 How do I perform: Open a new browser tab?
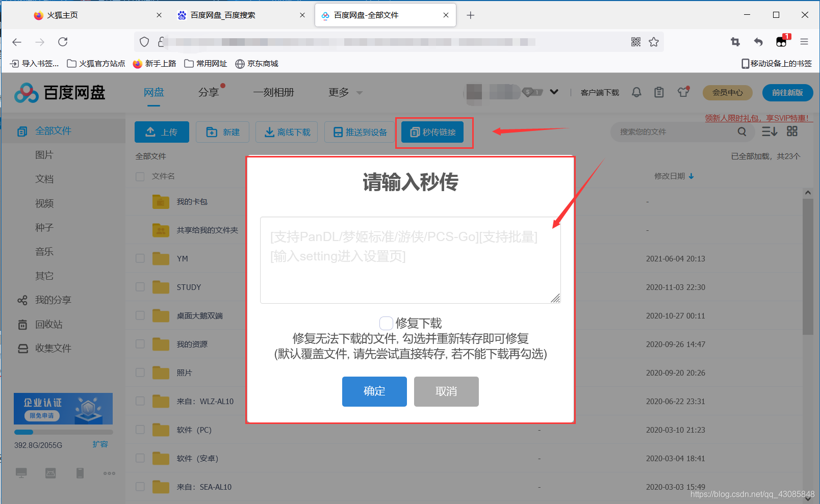(471, 15)
